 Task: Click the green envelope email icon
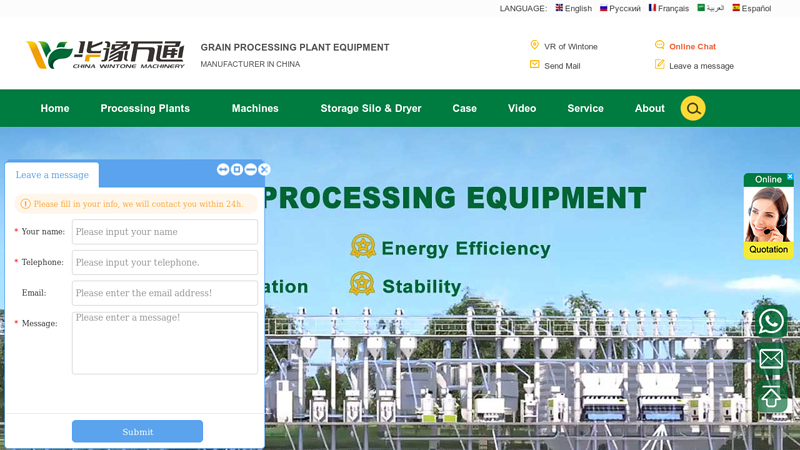pos(771,359)
